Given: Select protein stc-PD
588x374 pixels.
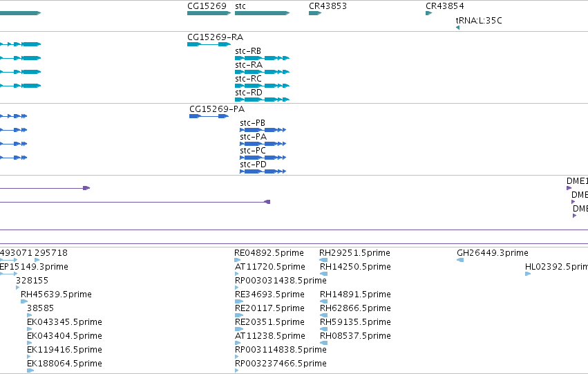Looking at the screenshot, I should (263, 172).
